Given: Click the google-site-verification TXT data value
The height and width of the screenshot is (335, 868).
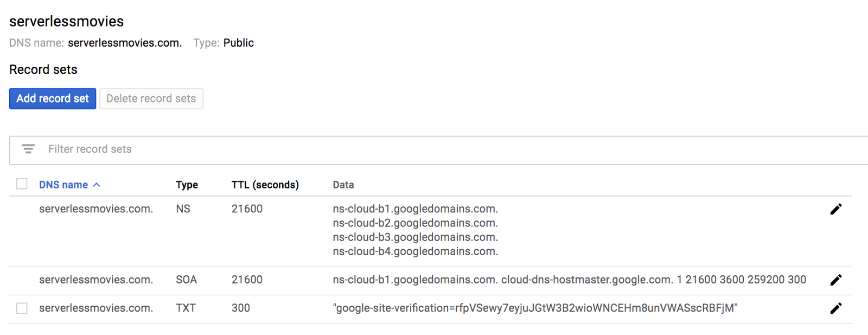Looking at the screenshot, I should click(x=535, y=308).
